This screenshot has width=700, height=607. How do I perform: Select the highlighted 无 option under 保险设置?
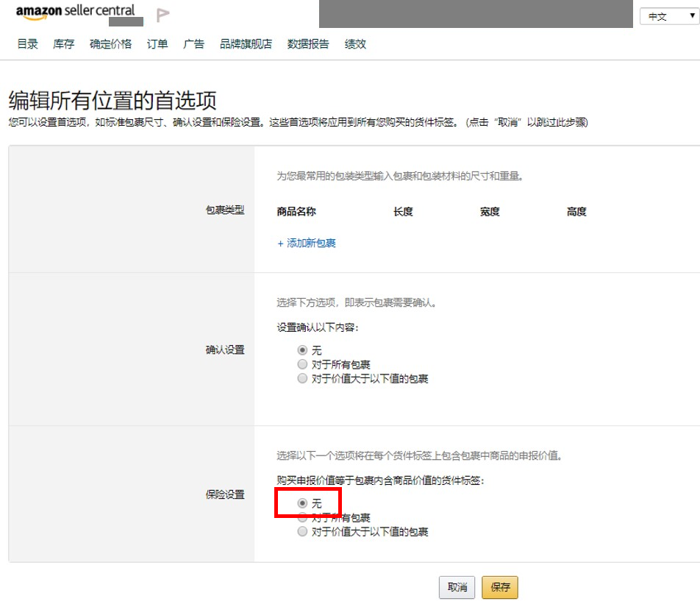coord(302,503)
